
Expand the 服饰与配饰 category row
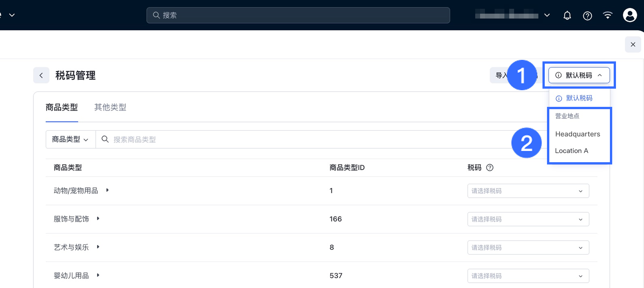98,219
